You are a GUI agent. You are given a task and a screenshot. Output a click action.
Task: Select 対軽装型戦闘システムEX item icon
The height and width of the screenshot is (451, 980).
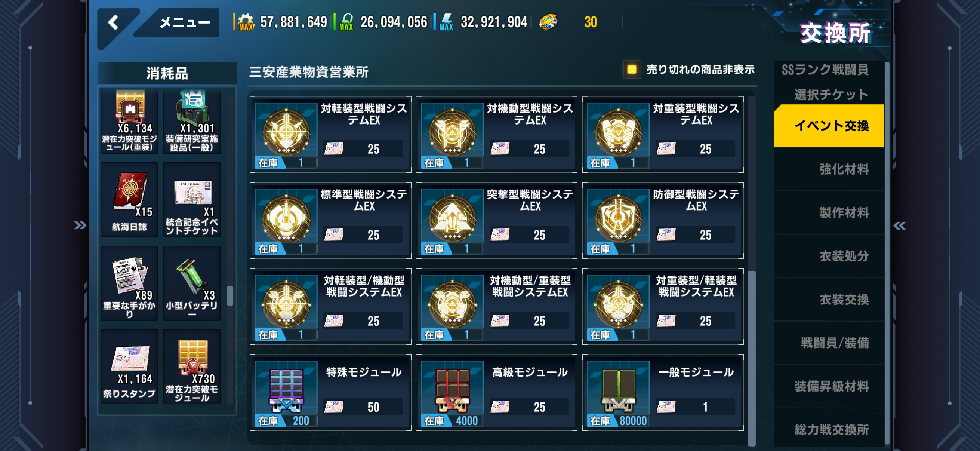click(286, 133)
